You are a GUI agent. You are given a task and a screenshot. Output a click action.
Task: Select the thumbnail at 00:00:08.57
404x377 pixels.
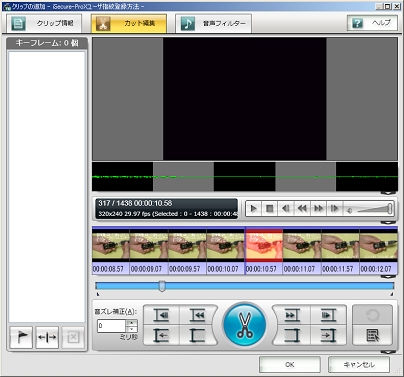coord(111,251)
